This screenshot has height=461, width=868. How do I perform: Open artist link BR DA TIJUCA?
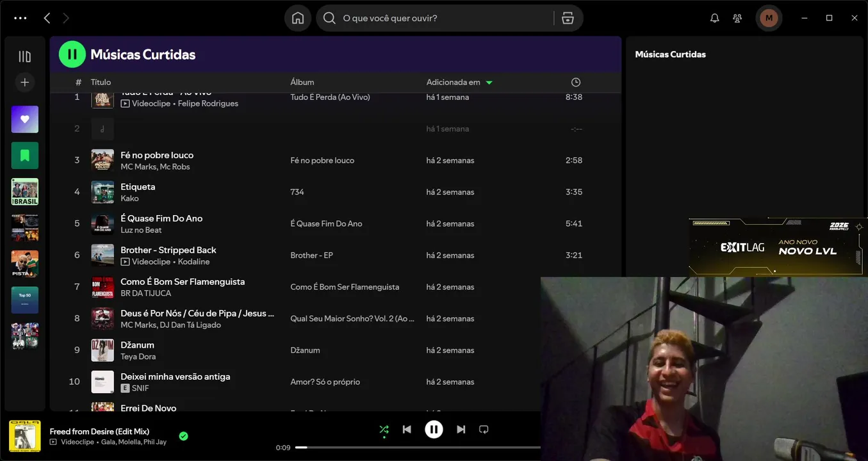146,293
